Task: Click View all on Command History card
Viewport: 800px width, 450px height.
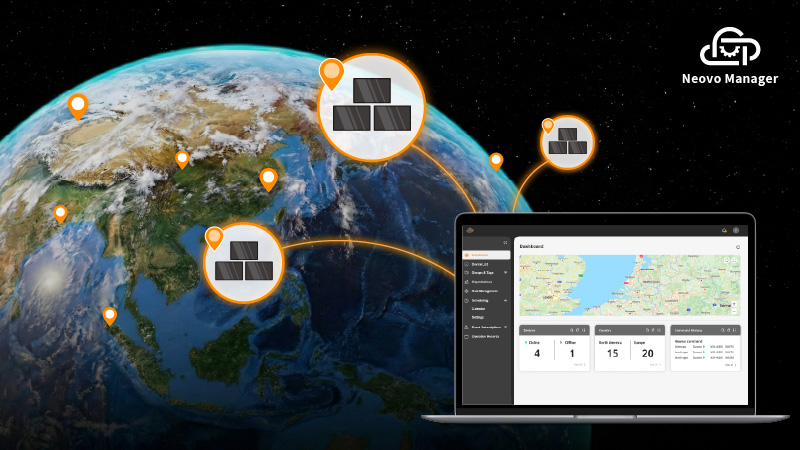Action: coord(730,365)
